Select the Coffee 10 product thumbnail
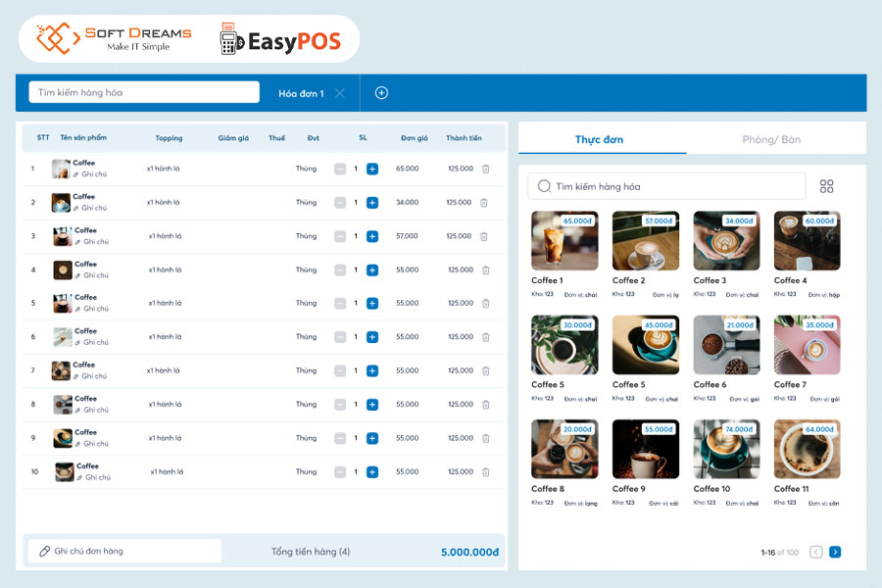 (726, 450)
